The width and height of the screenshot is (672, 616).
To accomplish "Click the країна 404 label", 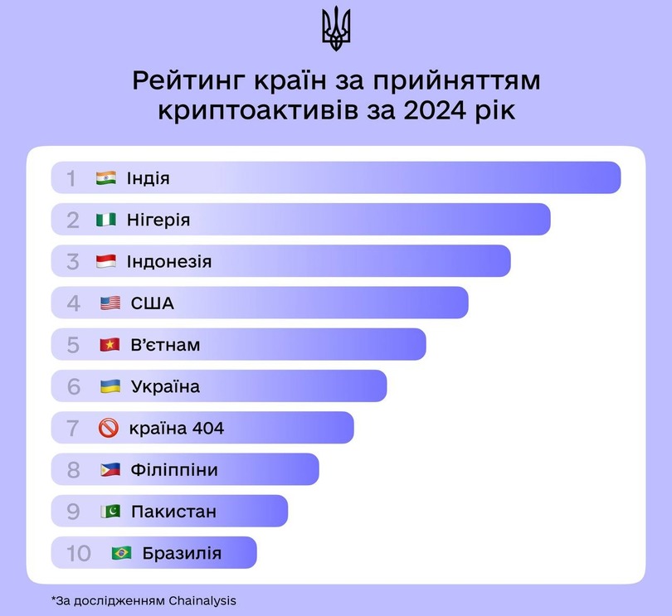I will pyautogui.click(x=177, y=428).
